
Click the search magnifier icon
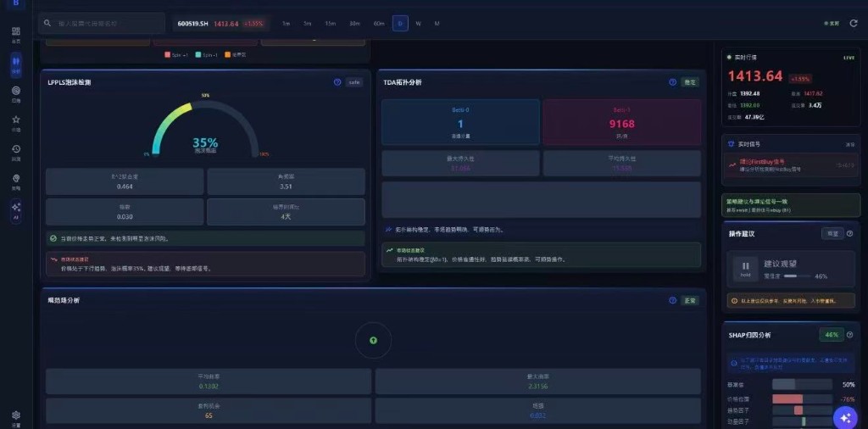click(x=47, y=23)
